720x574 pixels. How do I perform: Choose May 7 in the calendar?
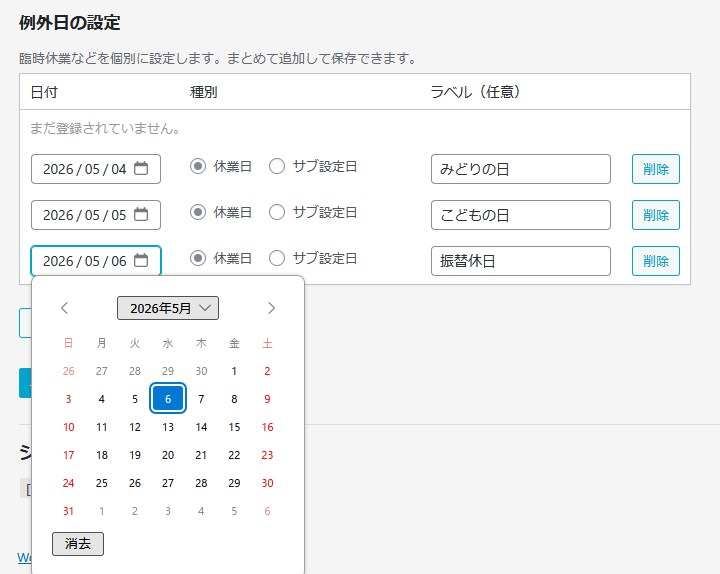point(201,399)
